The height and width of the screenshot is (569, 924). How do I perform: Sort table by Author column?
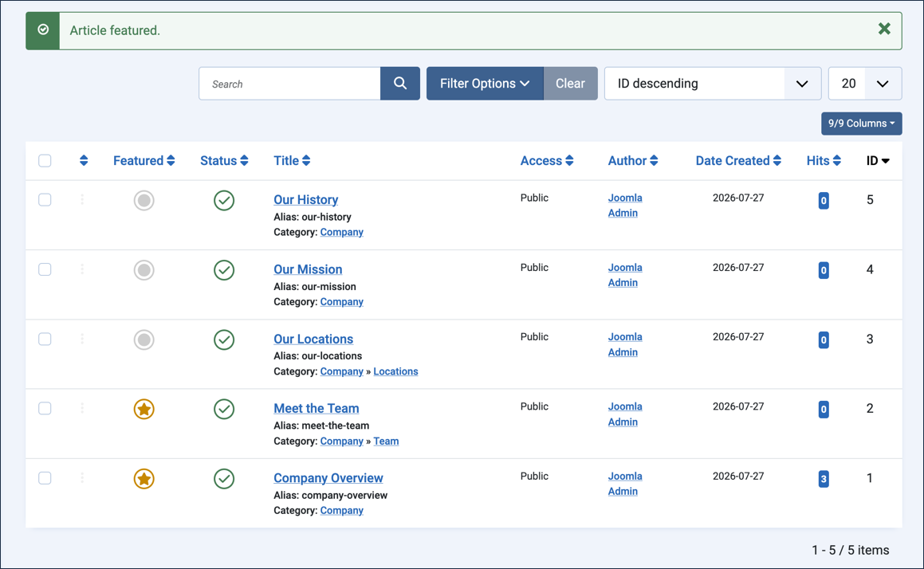pos(633,161)
